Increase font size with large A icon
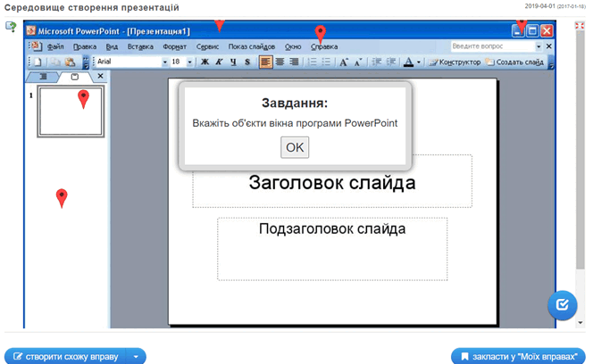Image resolution: width=593 pixels, height=364 pixels. point(344,62)
